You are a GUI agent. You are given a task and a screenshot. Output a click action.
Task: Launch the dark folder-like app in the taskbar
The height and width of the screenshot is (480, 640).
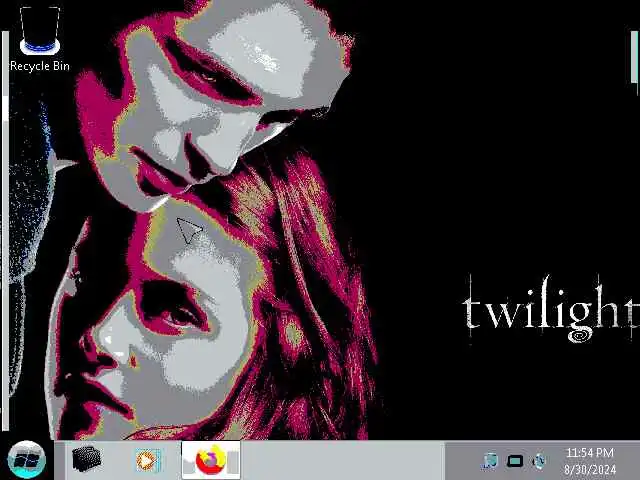click(87, 459)
